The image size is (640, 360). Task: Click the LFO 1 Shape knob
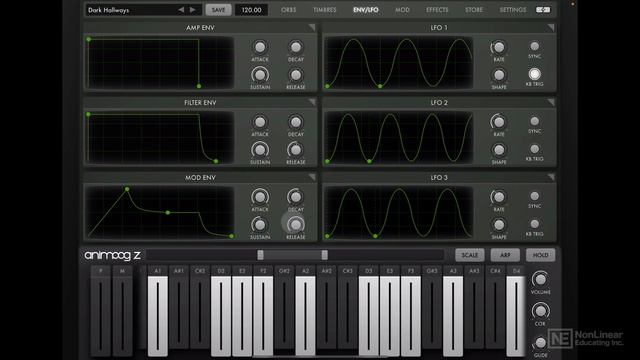point(499,75)
